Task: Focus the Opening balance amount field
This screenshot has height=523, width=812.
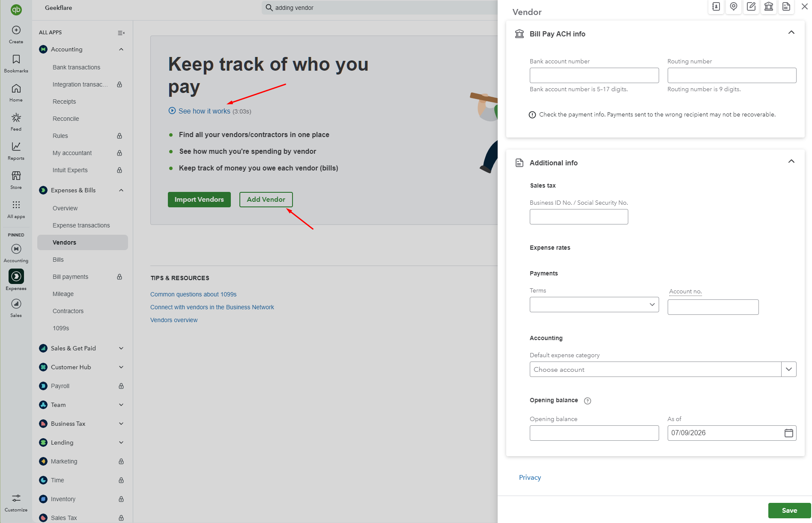Action: tap(594, 433)
